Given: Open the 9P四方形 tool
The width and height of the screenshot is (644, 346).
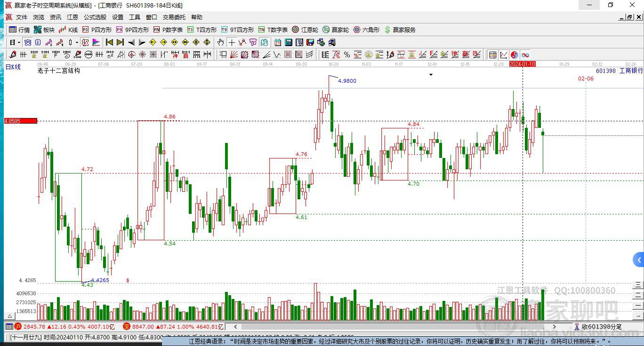Looking at the screenshot, I should (132, 30).
